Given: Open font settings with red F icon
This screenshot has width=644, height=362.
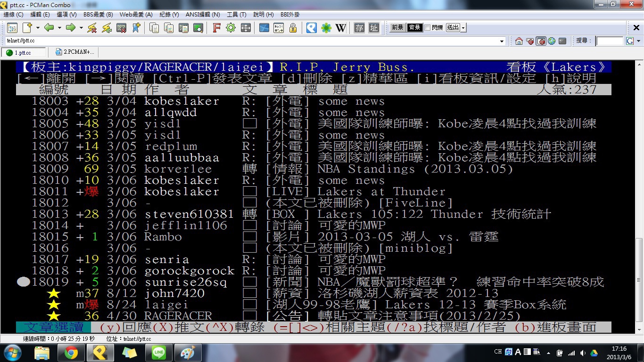Looking at the screenshot, I should tap(216, 28).
